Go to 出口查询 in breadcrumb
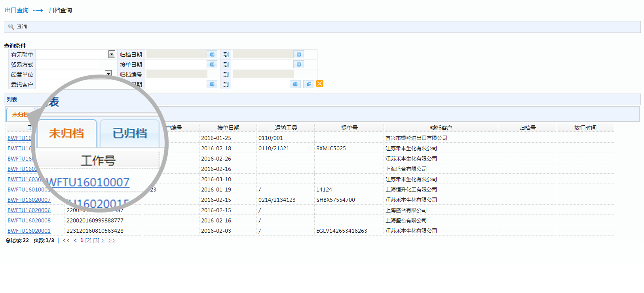 pyautogui.click(x=17, y=10)
